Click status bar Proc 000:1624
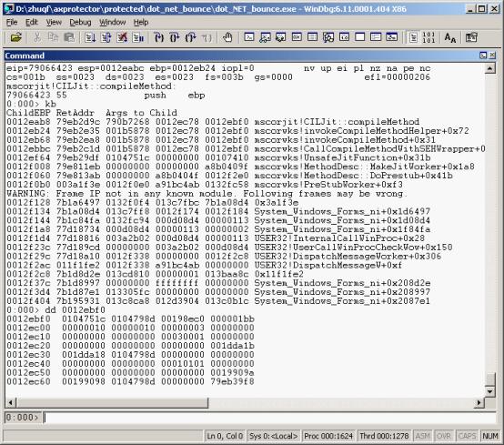 (328, 436)
